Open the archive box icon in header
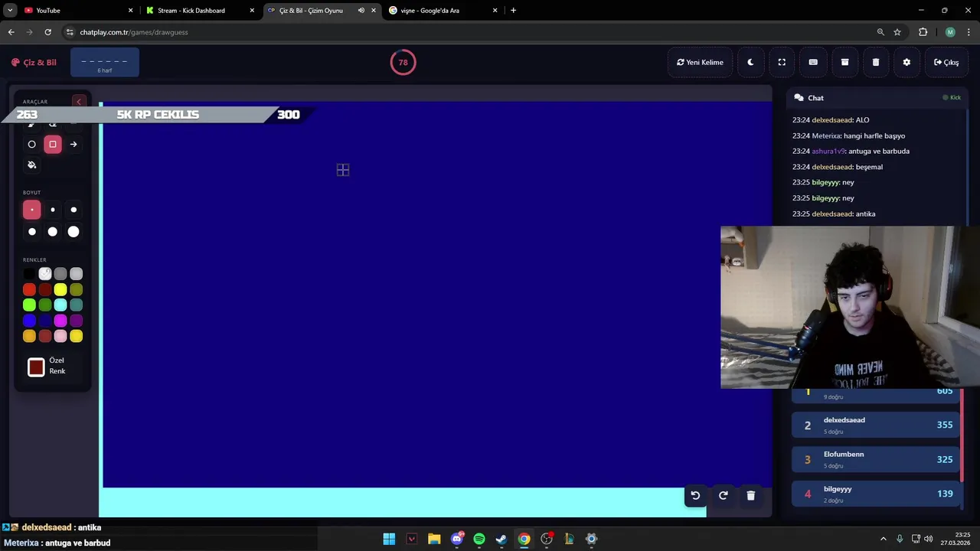This screenshot has height=551, width=980. click(844, 62)
